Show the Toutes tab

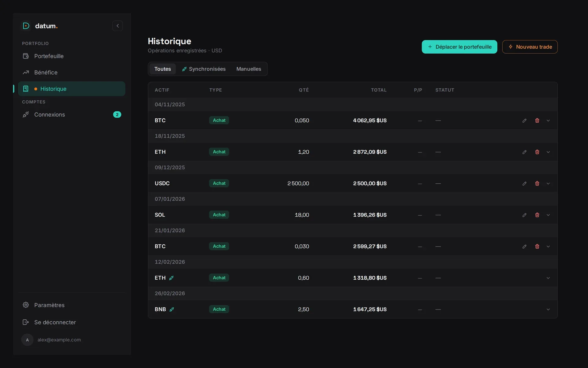click(163, 69)
